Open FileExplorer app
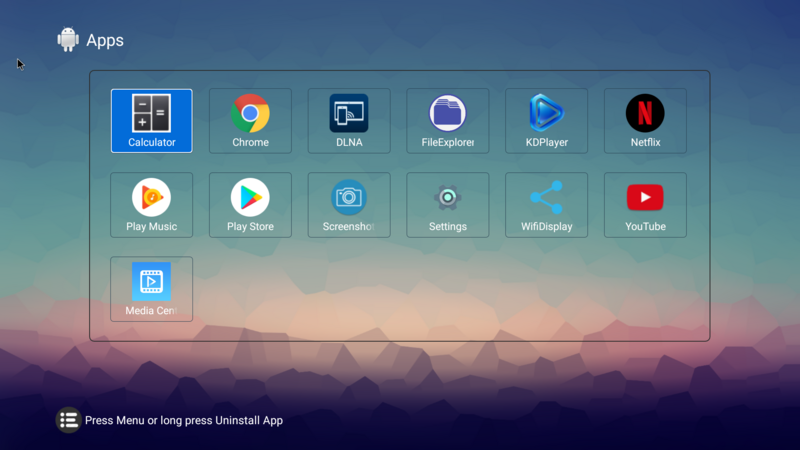 (x=447, y=121)
